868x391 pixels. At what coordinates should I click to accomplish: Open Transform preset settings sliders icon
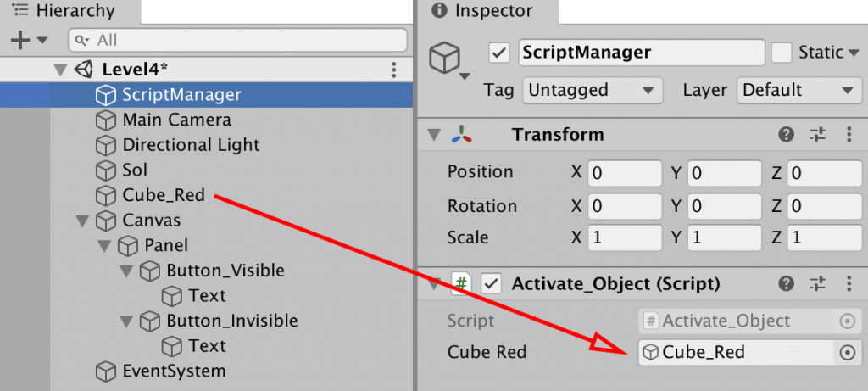(x=817, y=135)
